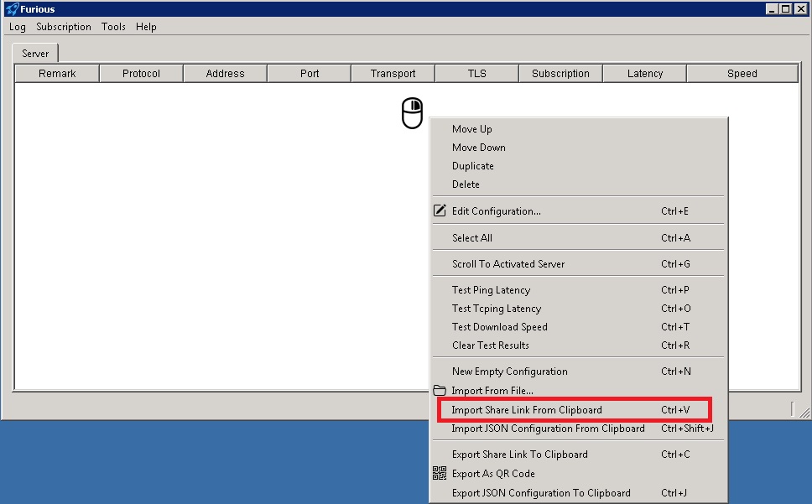This screenshot has height=504, width=812.
Task: Open the Tools menu
Action: click(x=113, y=27)
